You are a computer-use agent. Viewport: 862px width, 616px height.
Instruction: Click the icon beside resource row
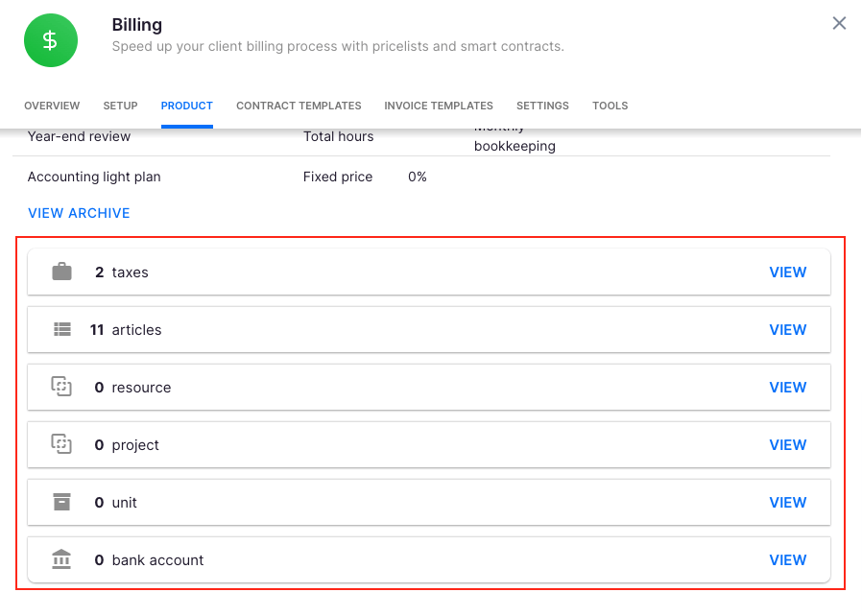point(61,387)
